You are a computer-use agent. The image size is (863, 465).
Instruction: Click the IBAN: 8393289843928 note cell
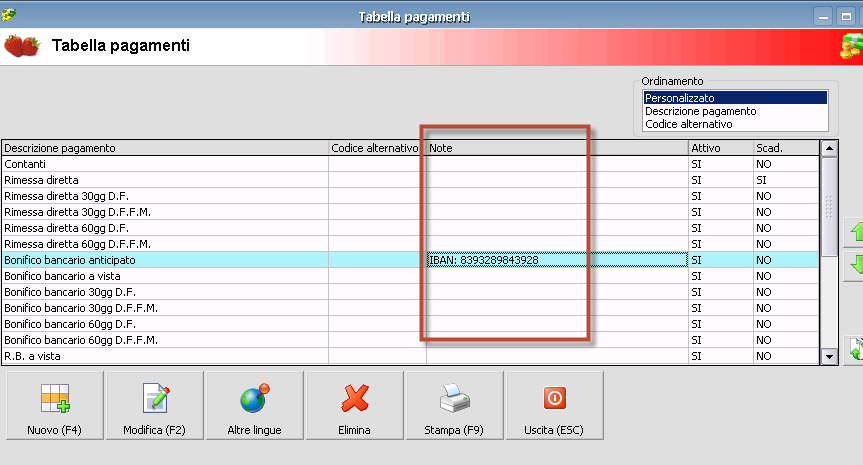558,260
